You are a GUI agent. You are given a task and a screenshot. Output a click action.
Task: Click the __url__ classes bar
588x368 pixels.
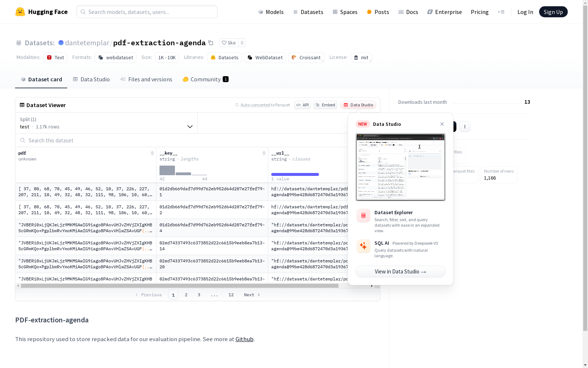click(x=295, y=174)
